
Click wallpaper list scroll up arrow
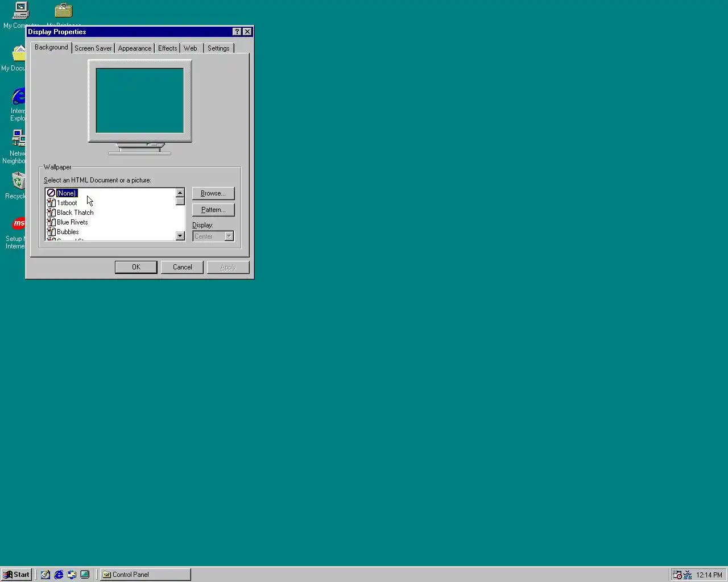tap(180, 193)
